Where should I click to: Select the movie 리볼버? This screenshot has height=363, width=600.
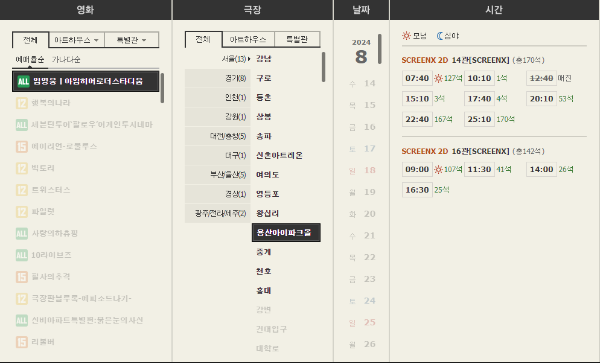(x=43, y=342)
